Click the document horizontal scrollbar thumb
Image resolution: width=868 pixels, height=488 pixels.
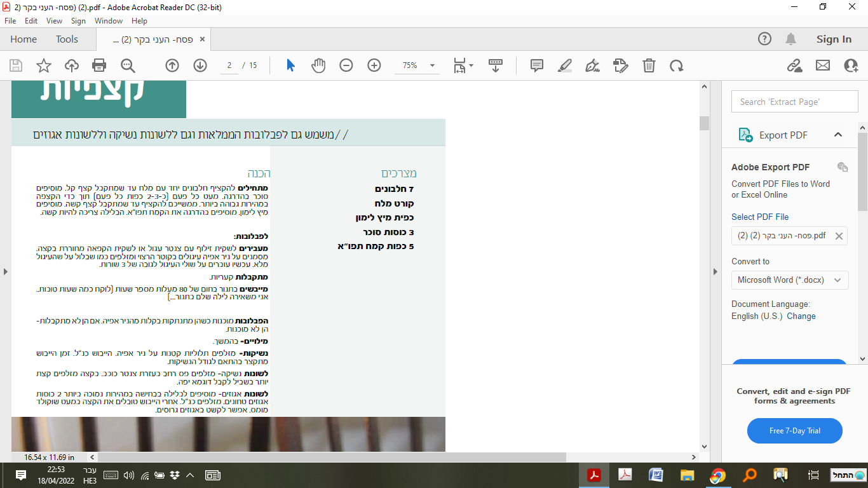click(332, 457)
